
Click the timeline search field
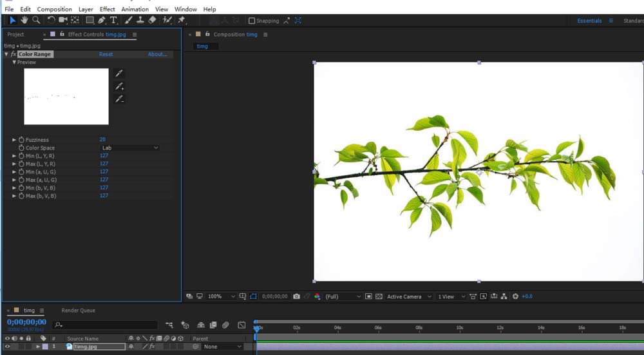tap(106, 325)
